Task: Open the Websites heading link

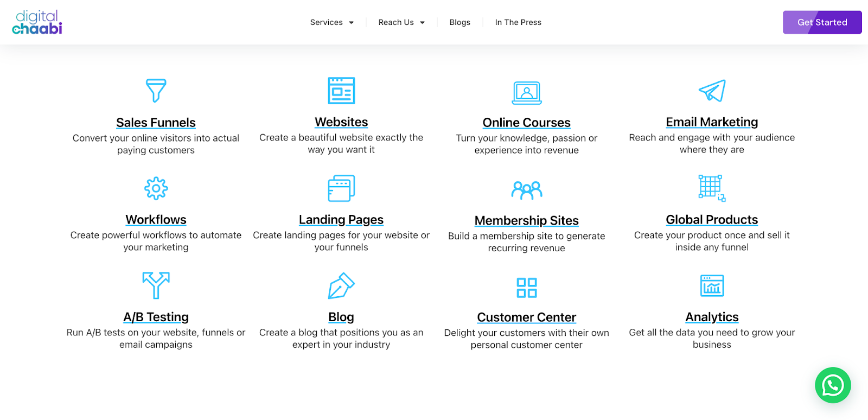Action: (x=341, y=122)
